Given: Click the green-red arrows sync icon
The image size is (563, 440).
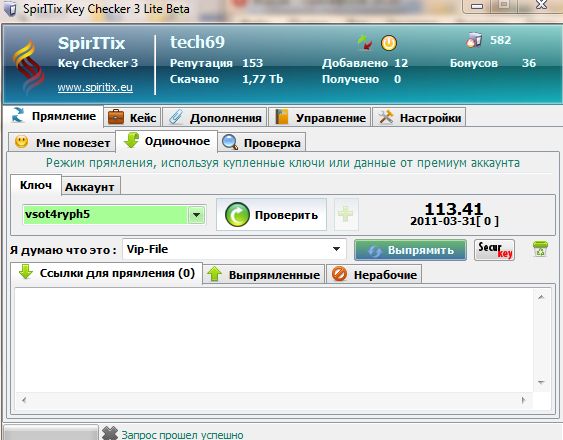Looking at the screenshot, I should [x=365, y=43].
